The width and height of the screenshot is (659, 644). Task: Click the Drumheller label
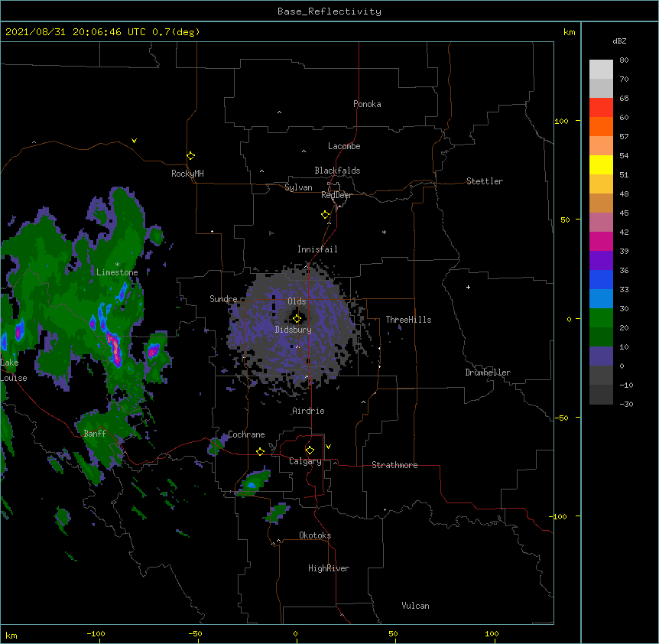click(488, 372)
